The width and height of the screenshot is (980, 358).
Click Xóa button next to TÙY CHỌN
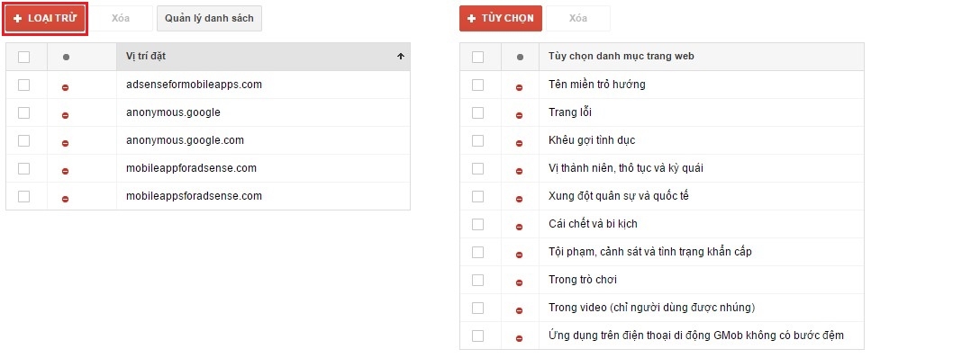[x=578, y=19]
